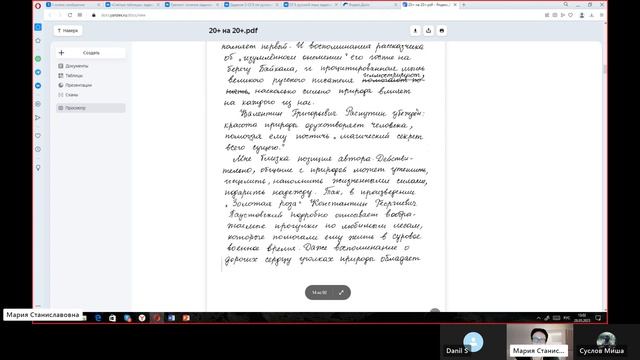Switch to the fifth browser tab
640x360 pixels.
[311, 5]
